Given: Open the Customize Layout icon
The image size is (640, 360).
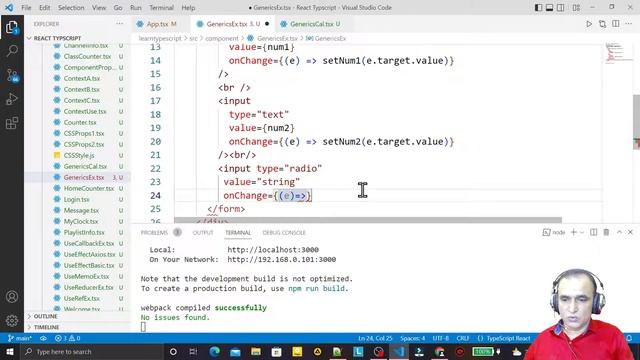Looking at the screenshot, I should pyautogui.click(x=576, y=7).
